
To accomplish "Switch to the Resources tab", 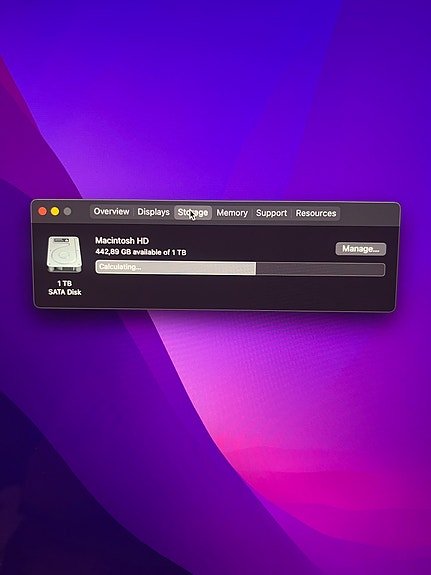I will (x=316, y=213).
